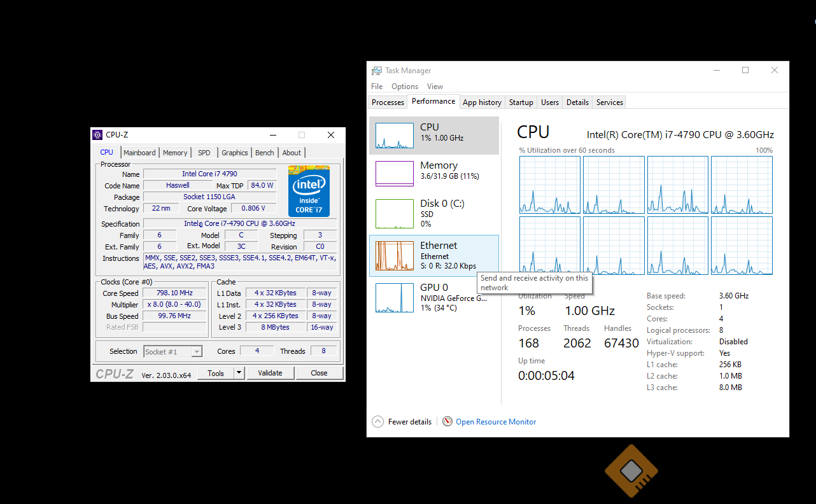Switch to the Details tab
Image resolution: width=816 pixels, height=504 pixels.
pos(577,102)
